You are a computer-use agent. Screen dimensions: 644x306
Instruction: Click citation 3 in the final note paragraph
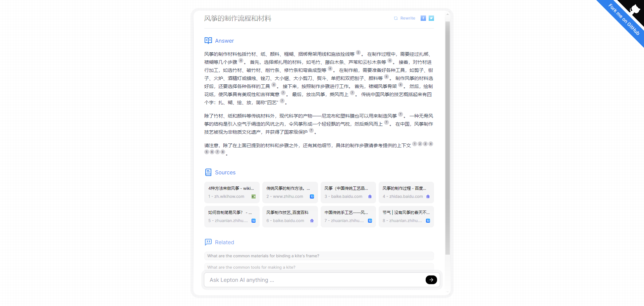tap(425, 144)
